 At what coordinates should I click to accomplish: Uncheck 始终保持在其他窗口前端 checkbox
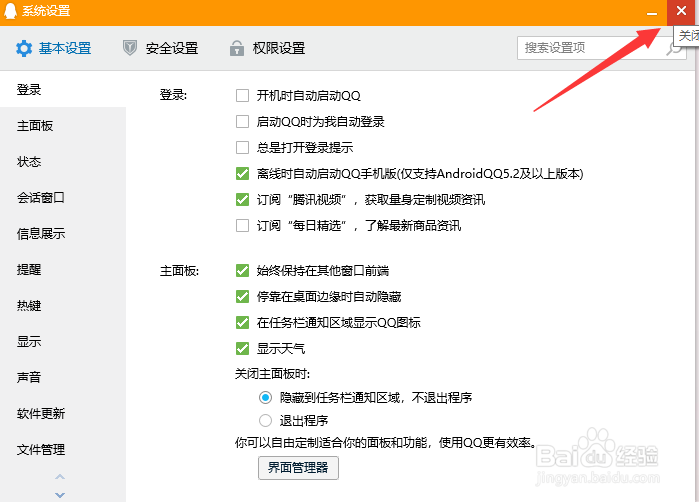pyautogui.click(x=243, y=271)
